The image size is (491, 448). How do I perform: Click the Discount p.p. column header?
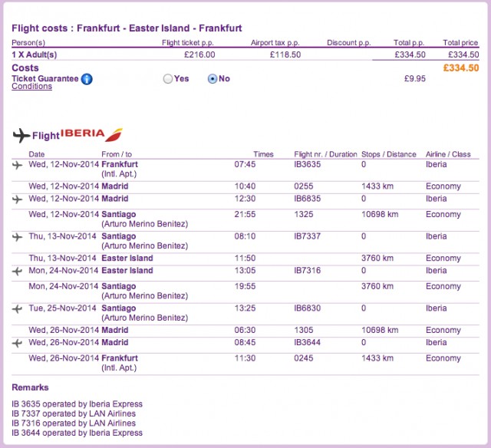[349, 43]
